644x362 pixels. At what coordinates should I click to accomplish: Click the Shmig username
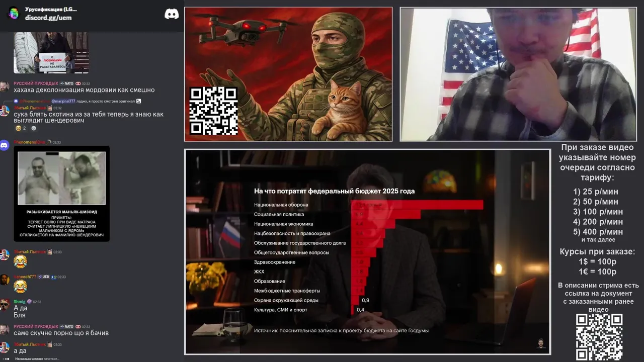tap(19, 302)
